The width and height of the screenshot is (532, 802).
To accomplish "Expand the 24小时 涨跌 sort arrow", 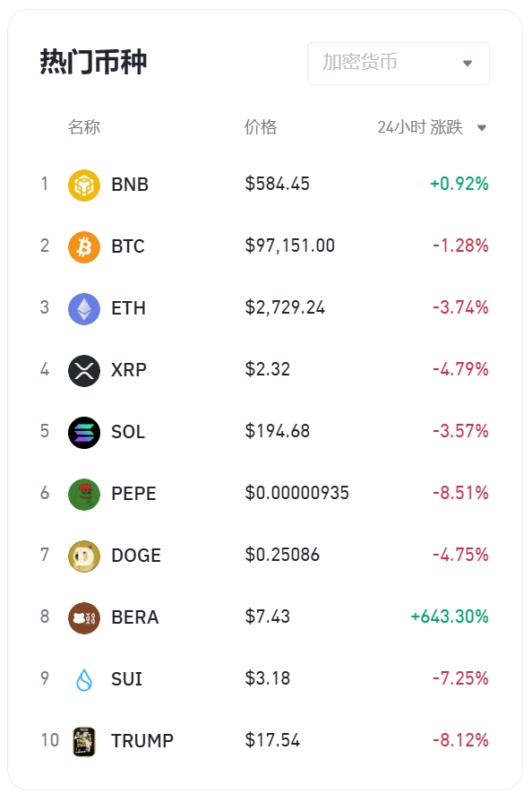I will pos(482,128).
